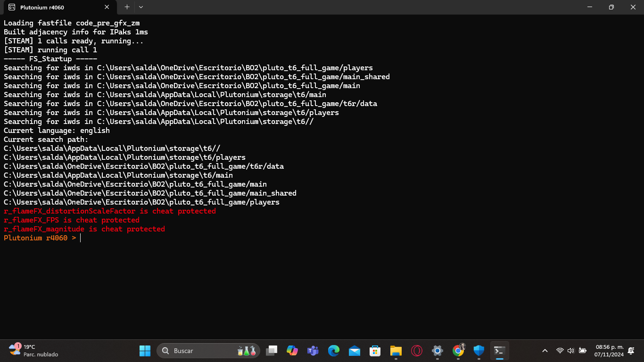Screen dimensions: 644x362
Task: Minimize the terminal window
Action: pyautogui.click(x=589, y=7)
